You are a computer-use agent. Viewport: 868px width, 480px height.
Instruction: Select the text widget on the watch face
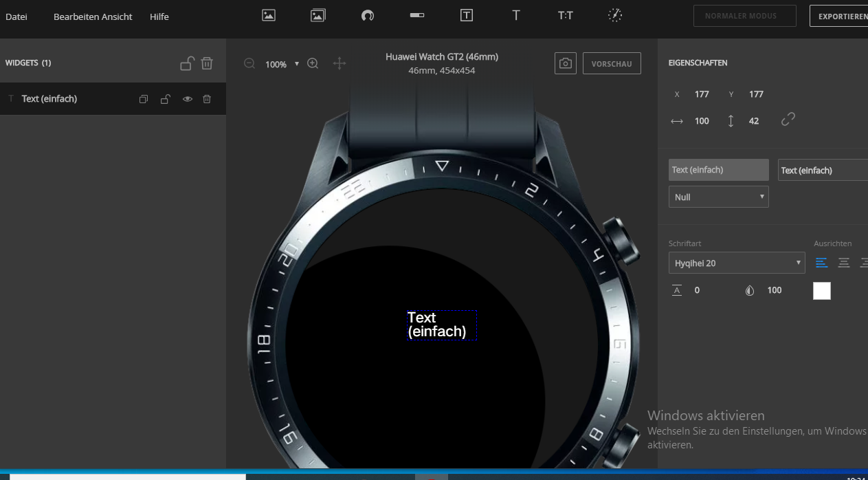(442, 325)
